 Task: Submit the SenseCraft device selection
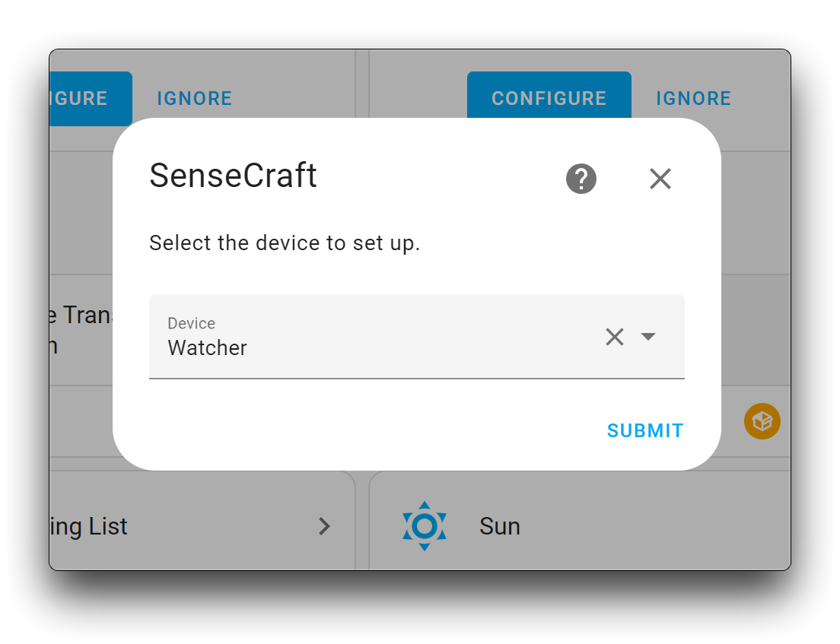645,430
